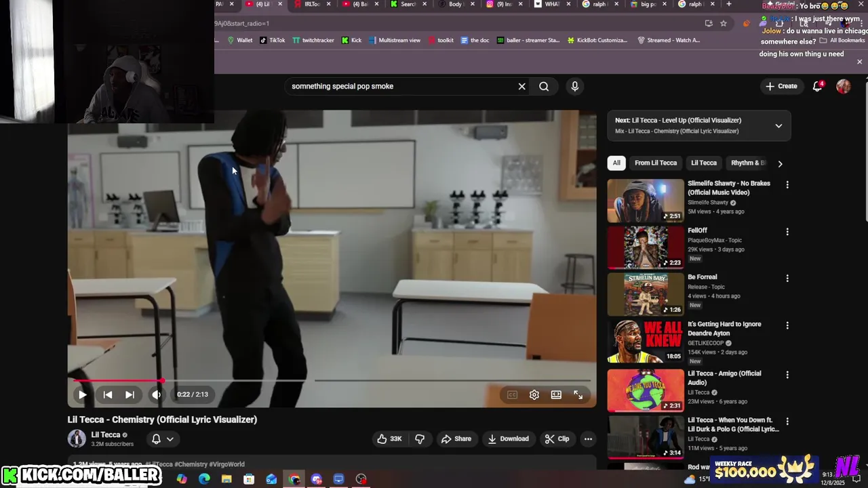This screenshot has width=868, height=488.
Task: Open the Create menu
Action: click(781, 86)
